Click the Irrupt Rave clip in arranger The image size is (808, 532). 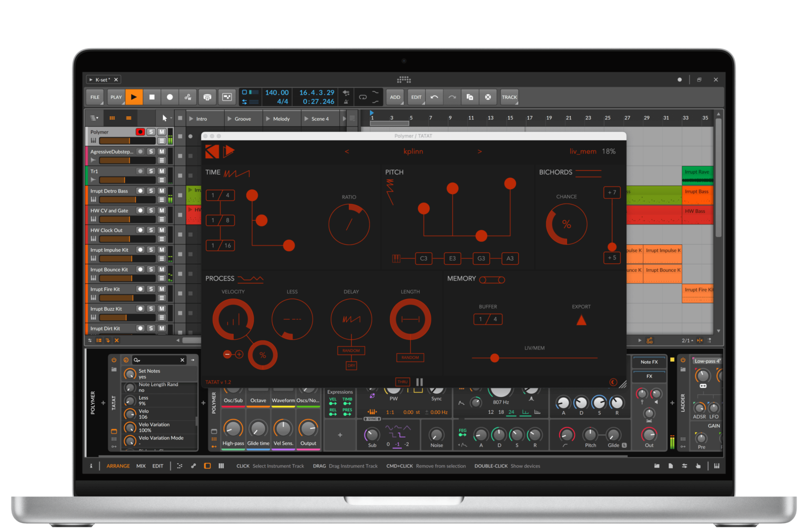pos(698,175)
